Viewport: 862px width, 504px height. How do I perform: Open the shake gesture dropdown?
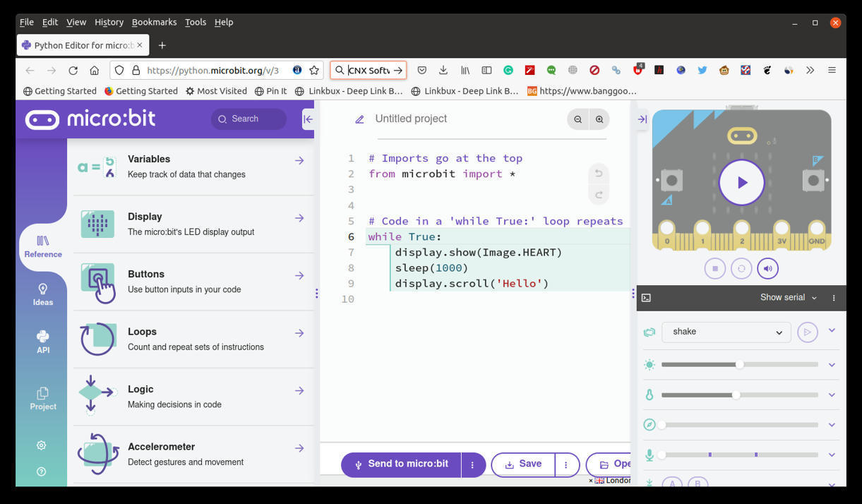pos(726,332)
